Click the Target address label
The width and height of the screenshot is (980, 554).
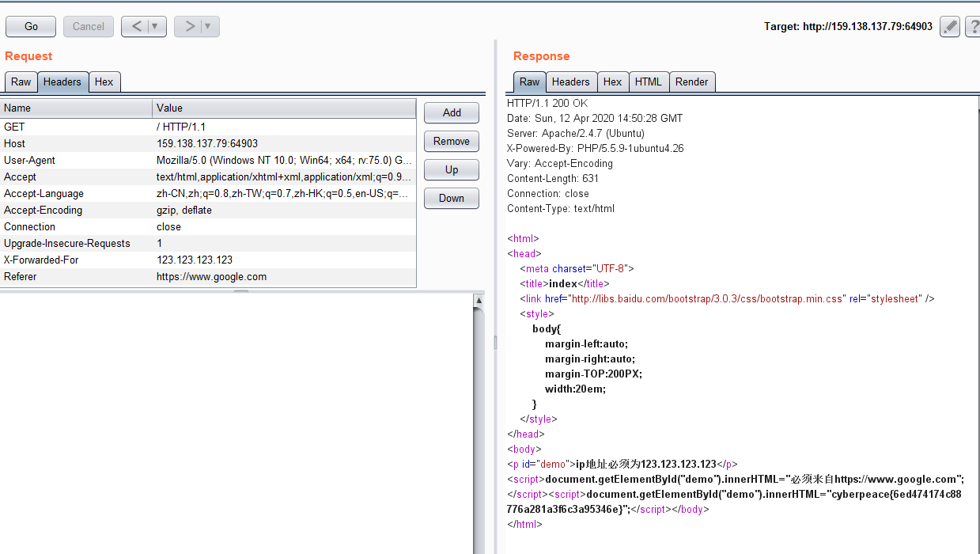point(848,26)
